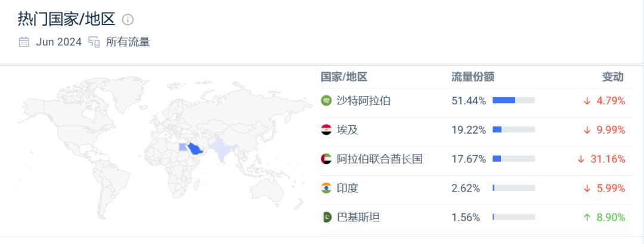The image size is (644, 244).
Task: Click the 流量份额 column header
Action: coord(473,77)
